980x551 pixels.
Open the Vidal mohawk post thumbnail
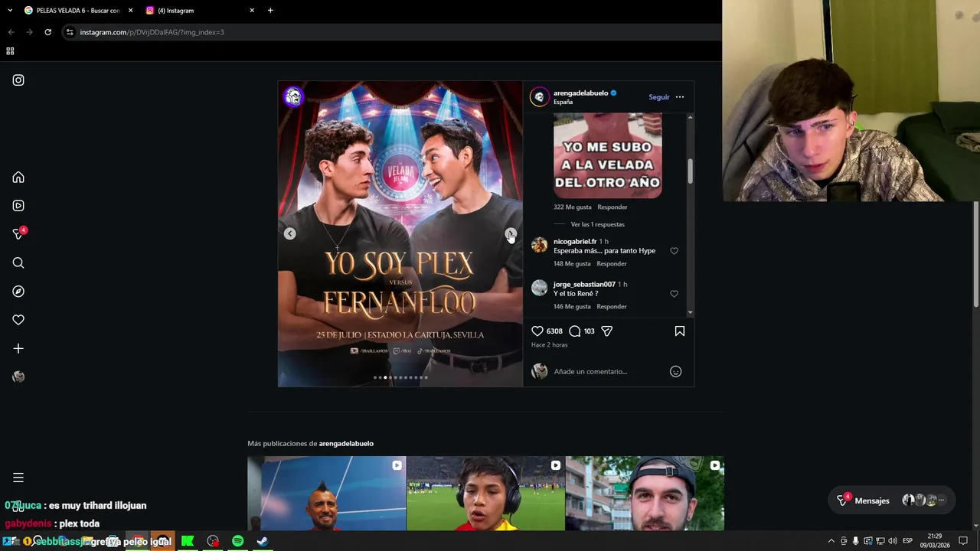coord(327,494)
